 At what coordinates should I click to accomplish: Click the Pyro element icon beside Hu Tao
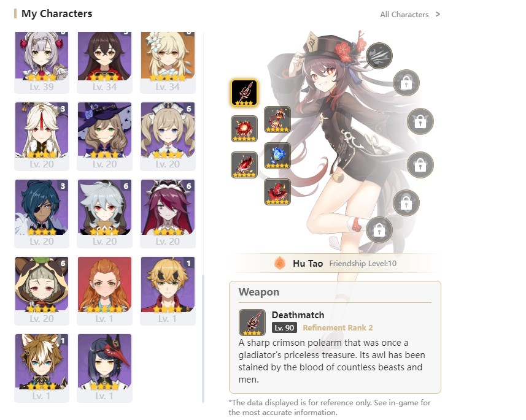click(x=280, y=263)
